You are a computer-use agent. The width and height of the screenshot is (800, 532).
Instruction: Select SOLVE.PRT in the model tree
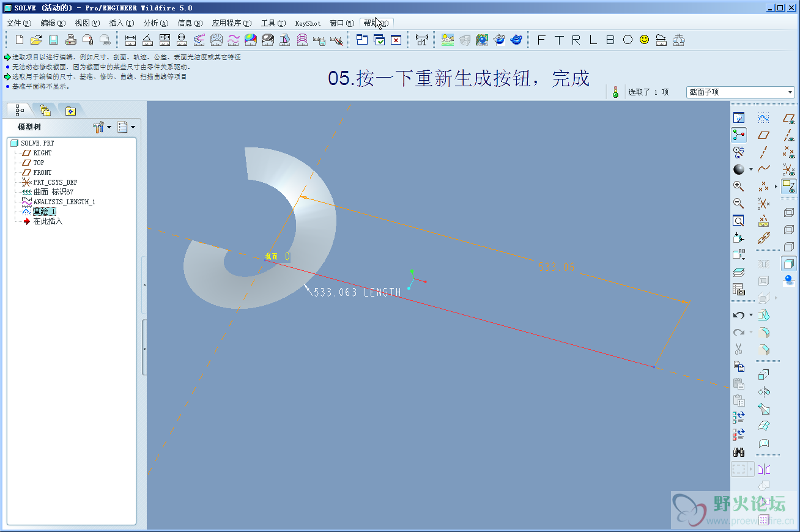pos(37,143)
